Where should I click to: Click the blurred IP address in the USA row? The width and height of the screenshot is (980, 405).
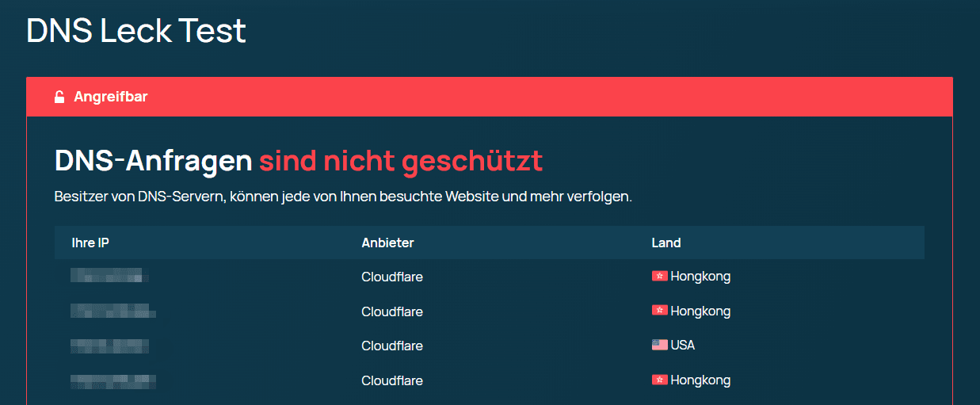click(109, 346)
